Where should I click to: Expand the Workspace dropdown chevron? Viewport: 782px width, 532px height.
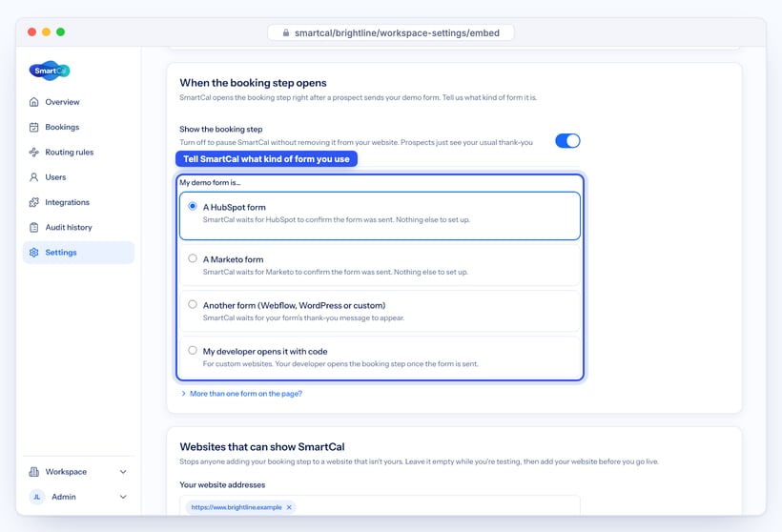123,472
